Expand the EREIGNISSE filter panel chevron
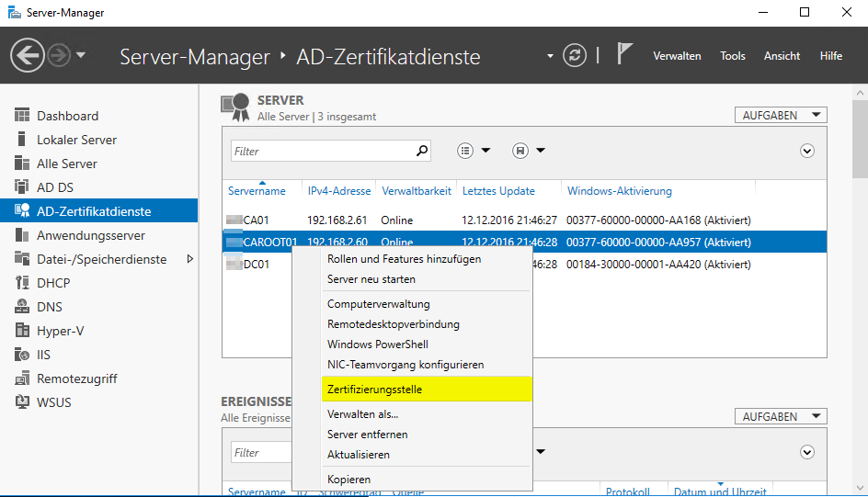868x497 pixels. click(807, 452)
